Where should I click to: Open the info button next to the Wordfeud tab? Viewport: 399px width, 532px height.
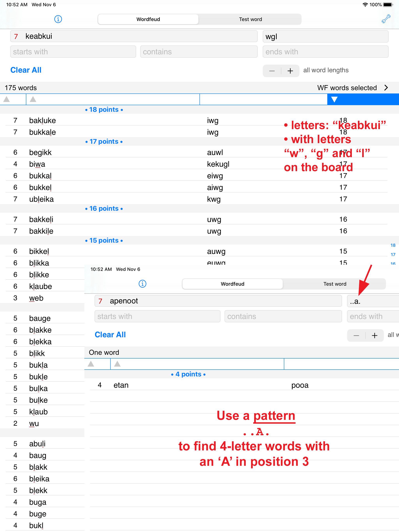[58, 19]
